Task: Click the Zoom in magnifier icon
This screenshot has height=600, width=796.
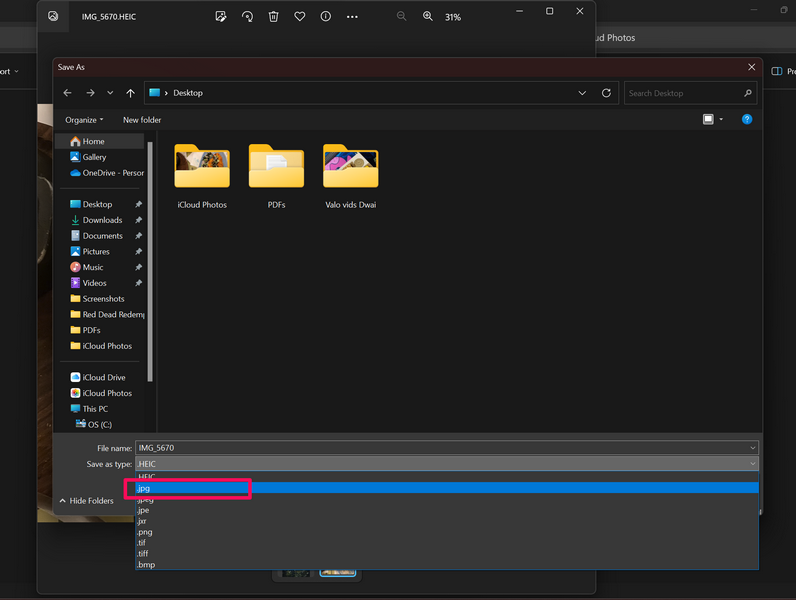Action: pyautogui.click(x=428, y=17)
